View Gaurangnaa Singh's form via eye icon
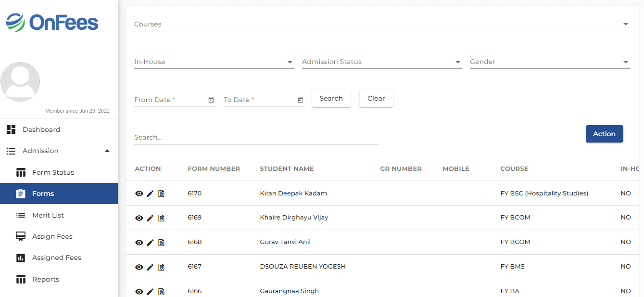644x297 pixels. click(139, 292)
